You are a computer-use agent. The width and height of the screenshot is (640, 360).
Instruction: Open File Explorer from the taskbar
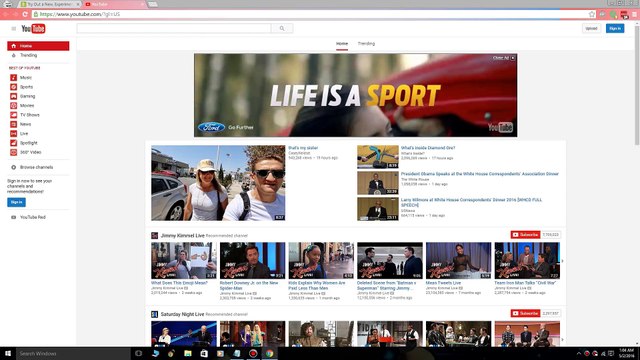tap(188, 353)
